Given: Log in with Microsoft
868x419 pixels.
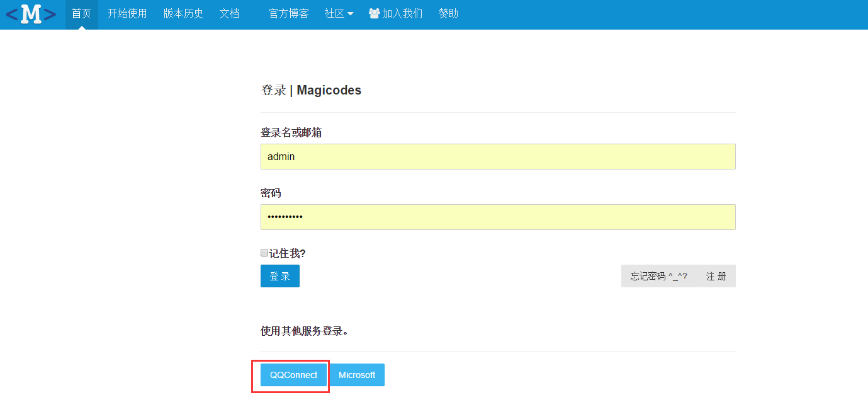Looking at the screenshot, I should pyautogui.click(x=357, y=375).
